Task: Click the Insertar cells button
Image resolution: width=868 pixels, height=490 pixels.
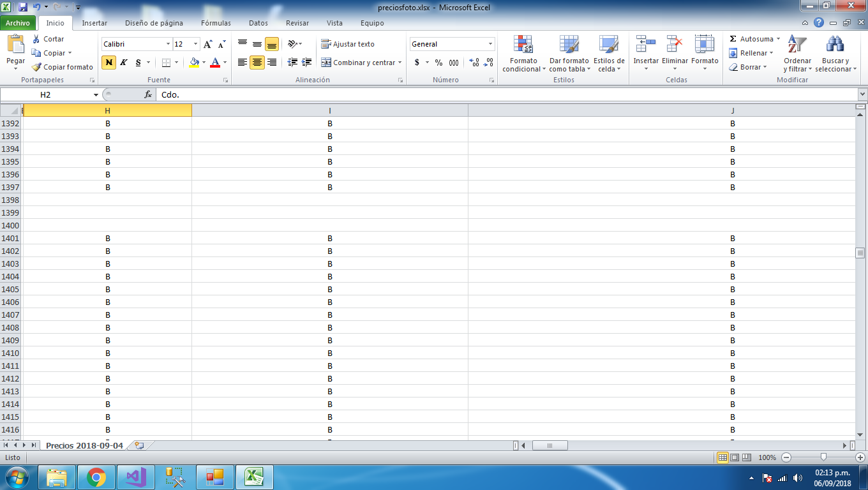Action: point(646,54)
